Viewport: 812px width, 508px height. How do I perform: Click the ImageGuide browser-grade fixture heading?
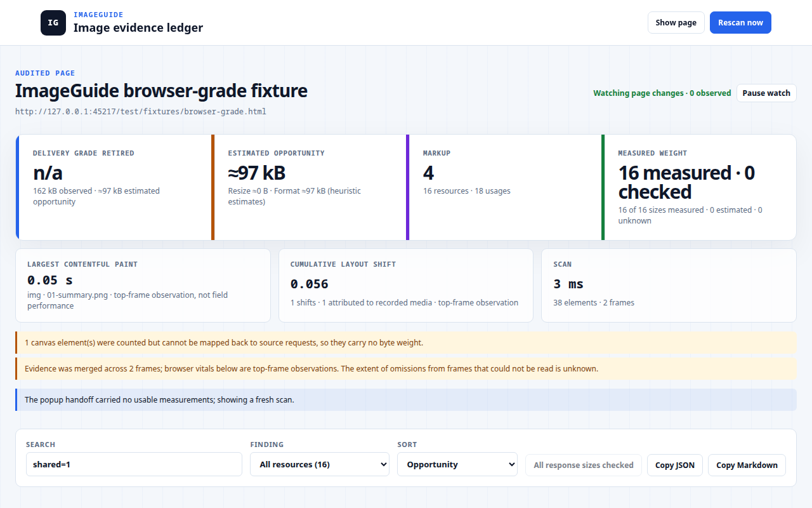pos(161,91)
